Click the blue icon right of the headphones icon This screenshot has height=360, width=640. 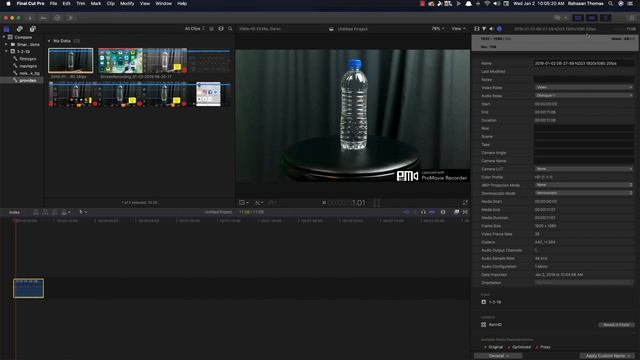click(431, 212)
